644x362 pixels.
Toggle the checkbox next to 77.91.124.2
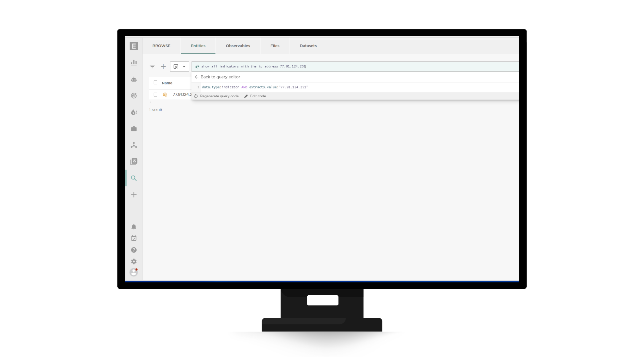click(155, 95)
